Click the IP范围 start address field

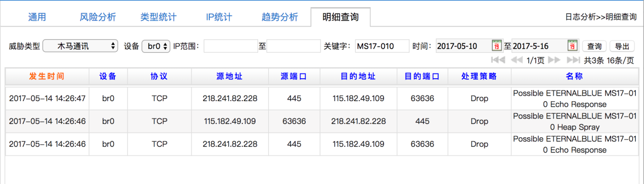(231, 46)
